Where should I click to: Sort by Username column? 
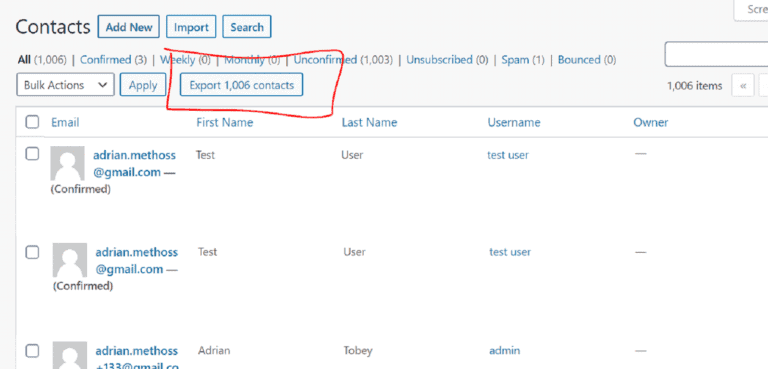[x=514, y=122]
